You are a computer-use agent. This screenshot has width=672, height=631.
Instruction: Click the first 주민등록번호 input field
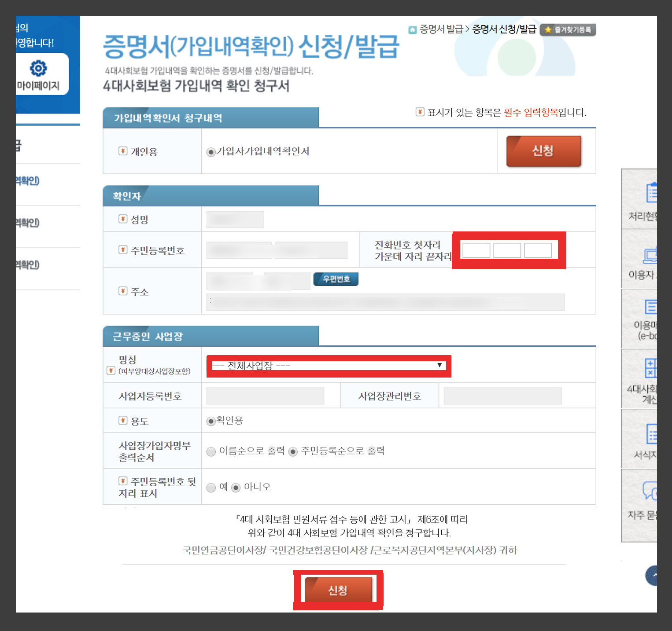[x=240, y=250]
